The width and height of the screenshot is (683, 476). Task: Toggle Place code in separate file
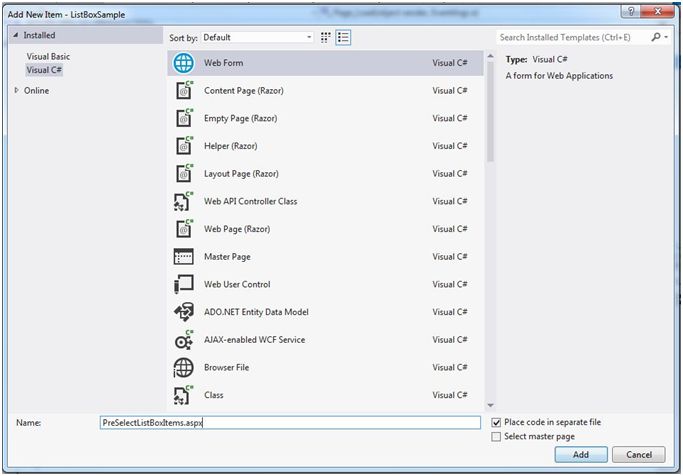[x=496, y=422]
